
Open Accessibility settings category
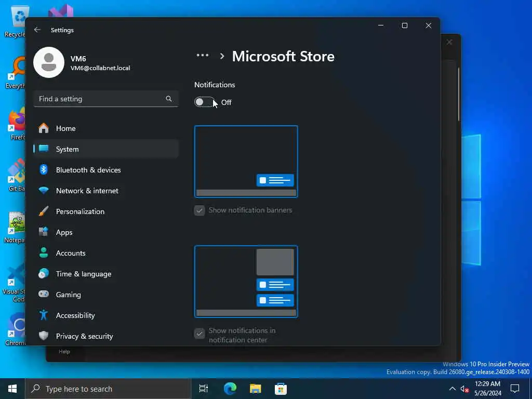pyautogui.click(x=106, y=315)
